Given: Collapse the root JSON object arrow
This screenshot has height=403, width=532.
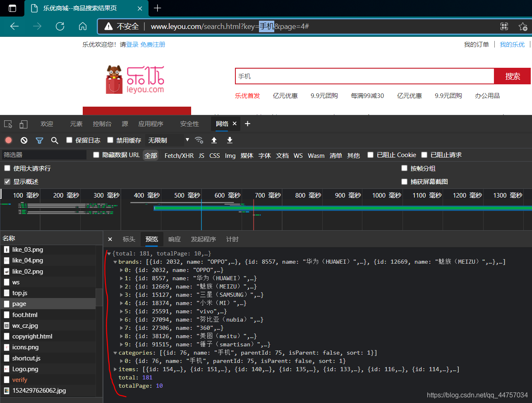Looking at the screenshot, I should [x=109, y=254].
